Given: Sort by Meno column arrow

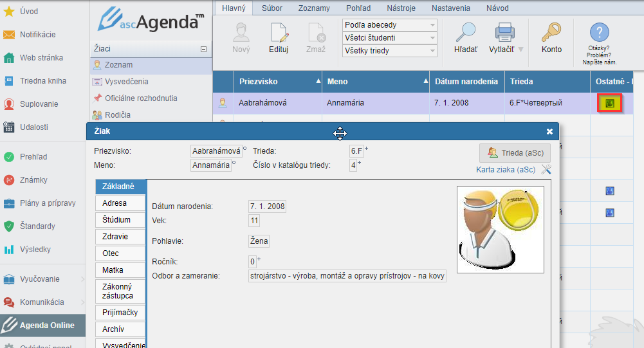Looking at the screenshot, I should [425, 81].
